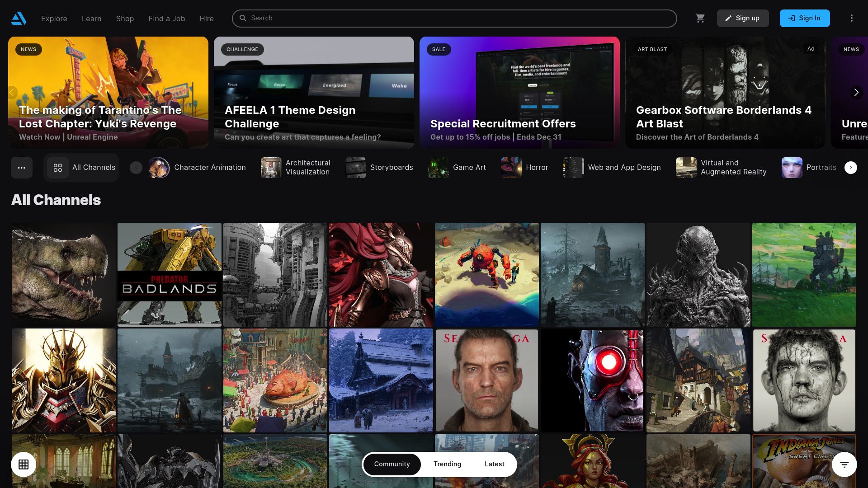
Task: Select All Channels tab
Action: pyautogui.click(x=81, y=168)
